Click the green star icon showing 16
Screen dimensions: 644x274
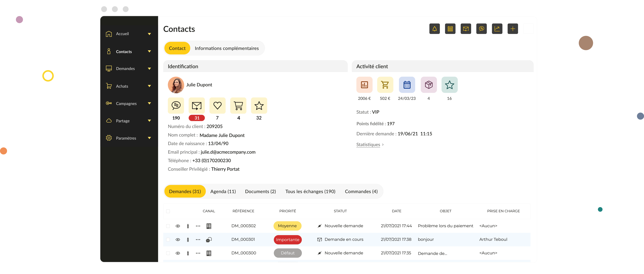pos(450,85)
